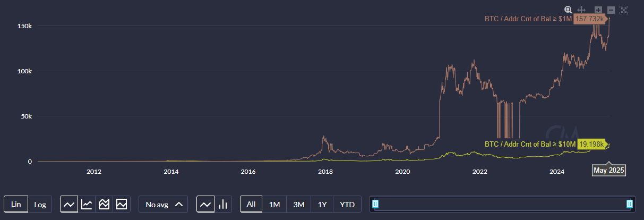Choose the 1Y time range
Image resolution: width=644 pixels, height=220 pixels.
click(322, 204)
